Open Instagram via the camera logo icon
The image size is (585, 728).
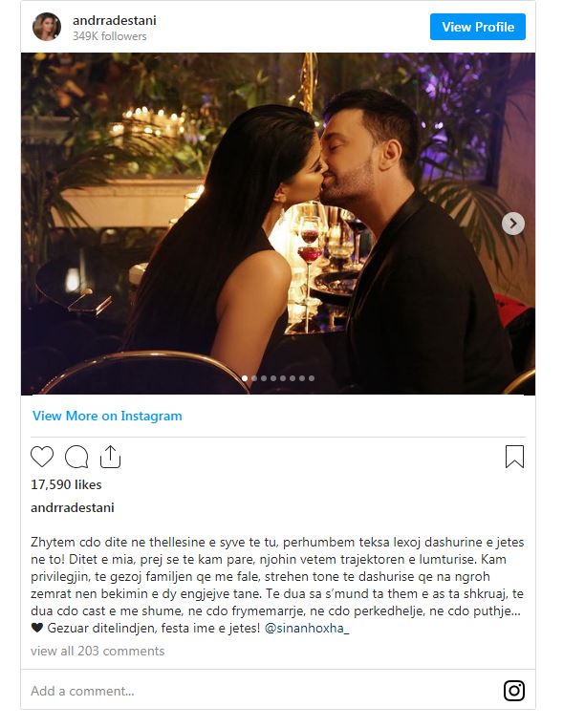[514, 691]
